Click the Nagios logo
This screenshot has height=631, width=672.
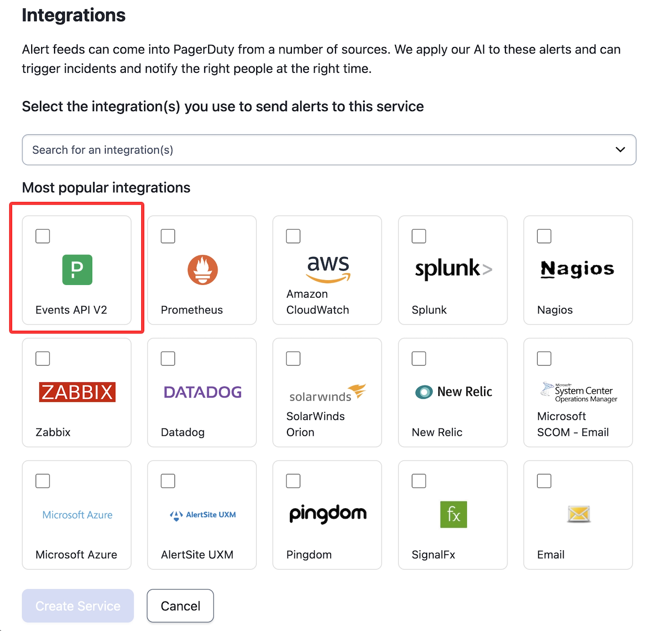point(577,269)
